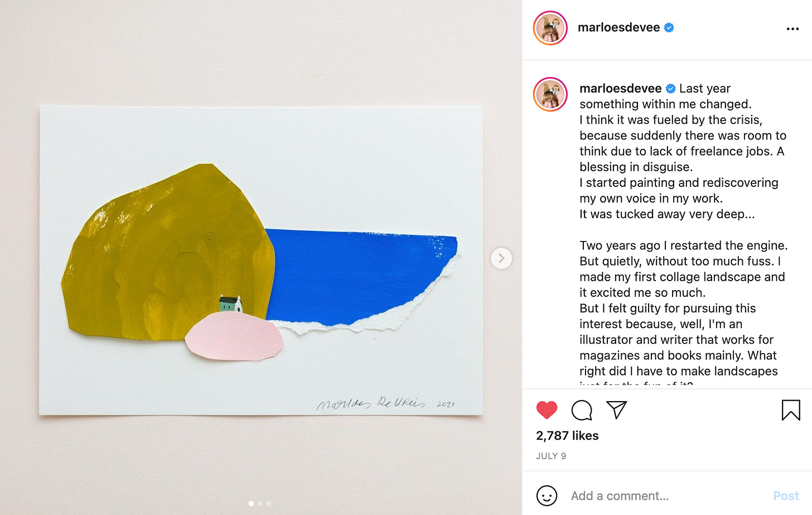This screenshot has width=812, height=515.
Task: Click the JULY 9 post date
Action: point(551,456)
